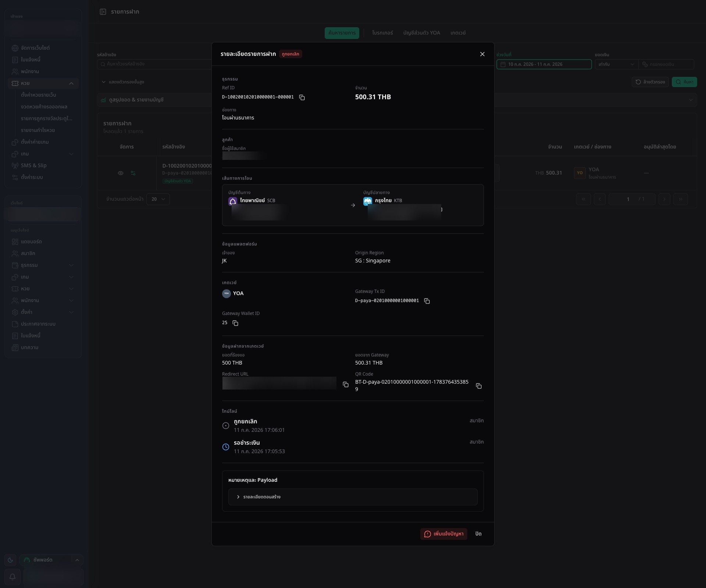Click the ล้างตัวกรอง reset button
The image size is (706, 588).
tap(650, 82)
